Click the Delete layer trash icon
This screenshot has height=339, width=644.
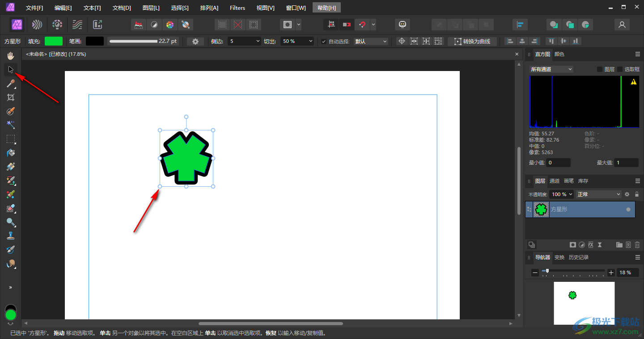(x=637, y=245)
